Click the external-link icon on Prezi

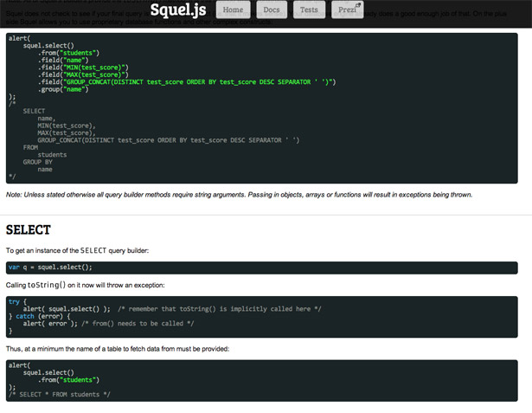[x=357, y=5]
